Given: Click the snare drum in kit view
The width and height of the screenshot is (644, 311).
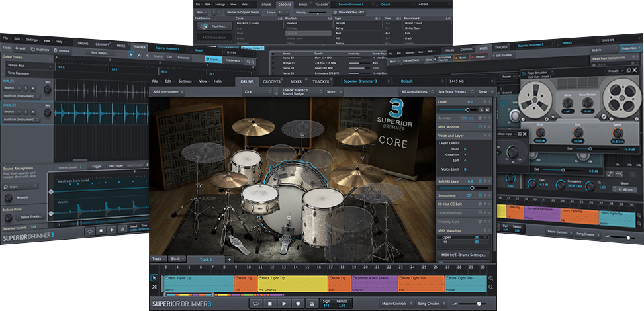Looking at the screenshot, I should (x=260, y=199).
